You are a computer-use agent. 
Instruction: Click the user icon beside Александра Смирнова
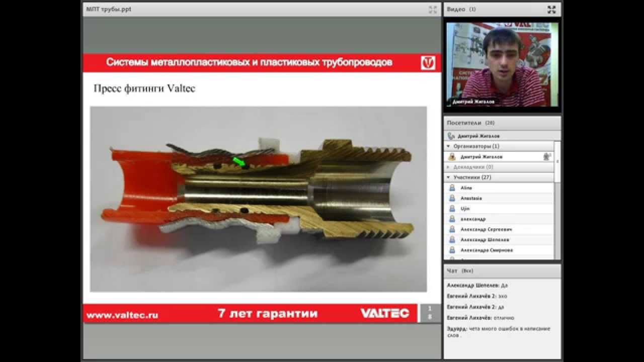(452, 250)
